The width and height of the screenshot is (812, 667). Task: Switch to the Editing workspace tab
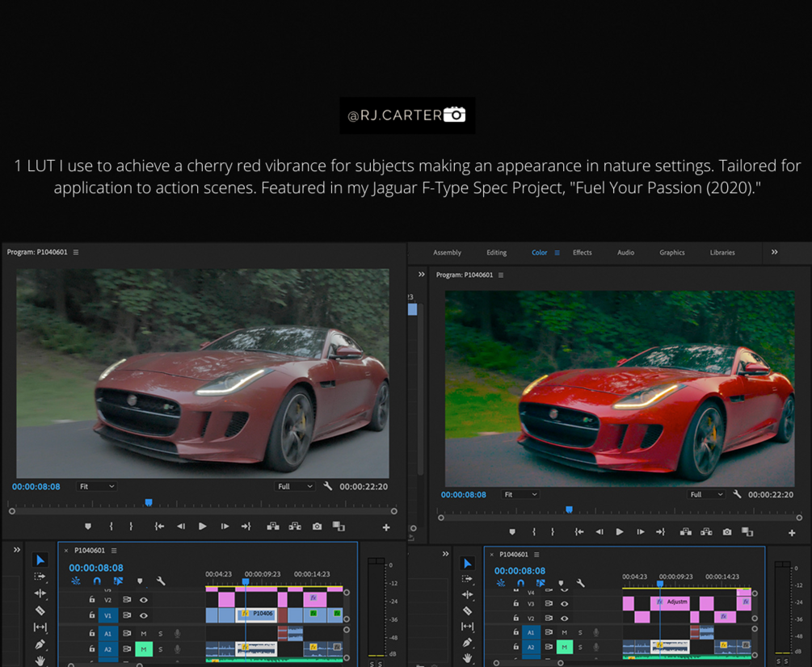496,253
